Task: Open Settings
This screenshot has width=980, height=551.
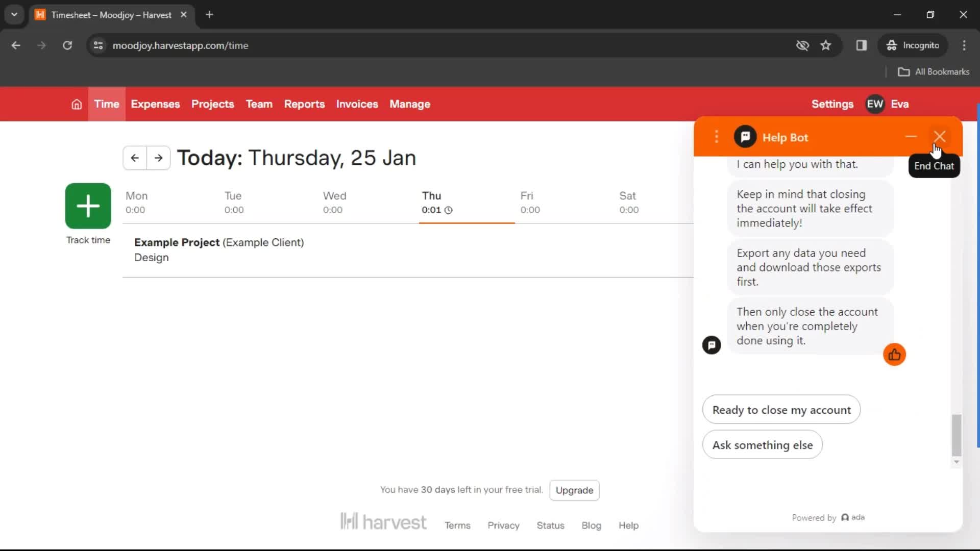Action: tap(832, 104)
